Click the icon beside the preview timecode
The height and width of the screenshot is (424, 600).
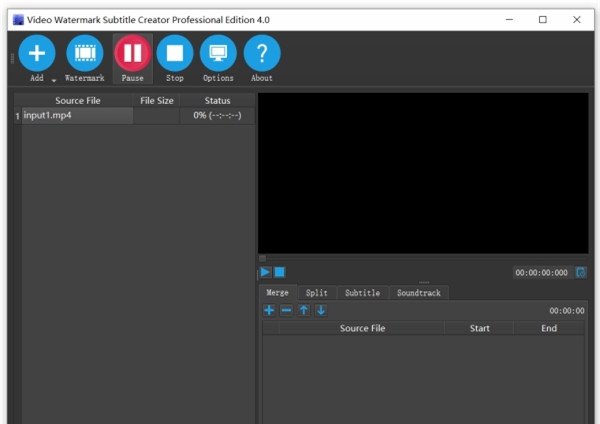tap(581, 272)
